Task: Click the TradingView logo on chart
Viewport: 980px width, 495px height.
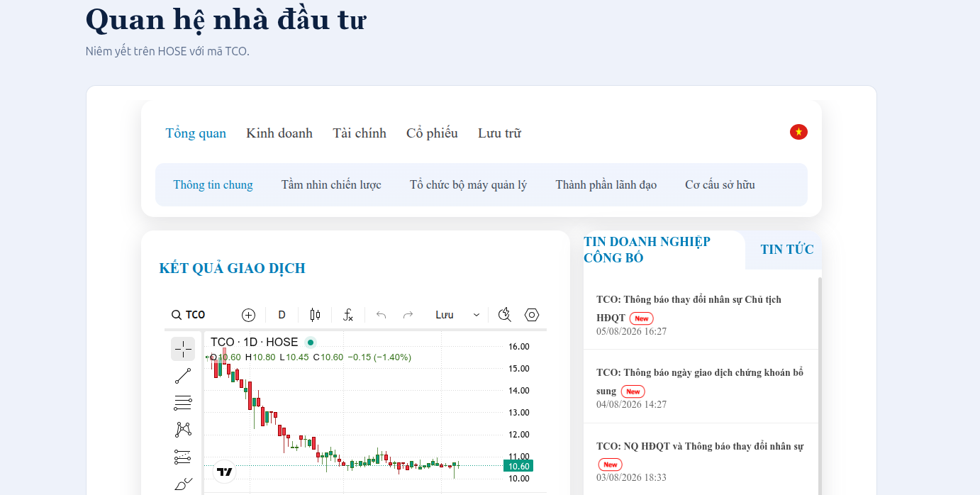Action: point(225,472)
